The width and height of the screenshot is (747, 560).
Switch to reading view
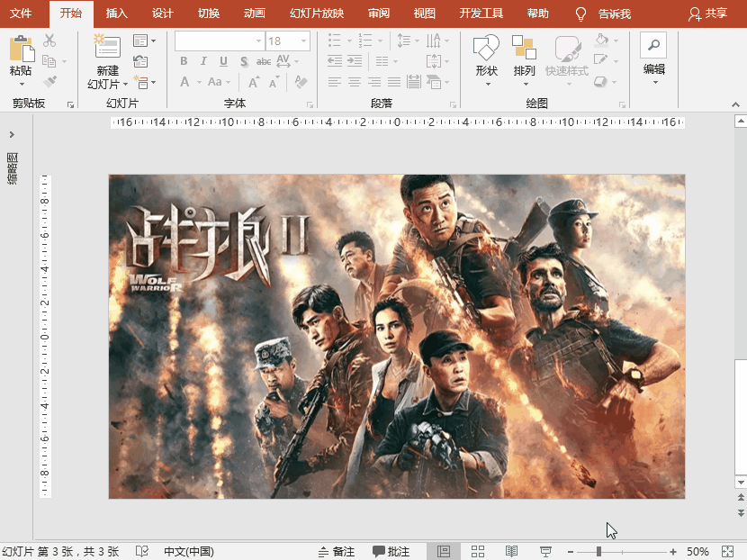pos(512,551)
